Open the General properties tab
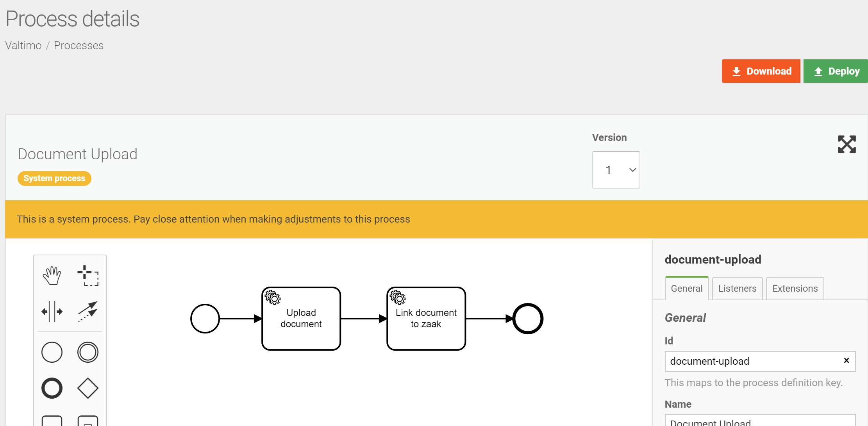Image resolution: width=868 pixels, height=426 pixels. coord(686,289)
